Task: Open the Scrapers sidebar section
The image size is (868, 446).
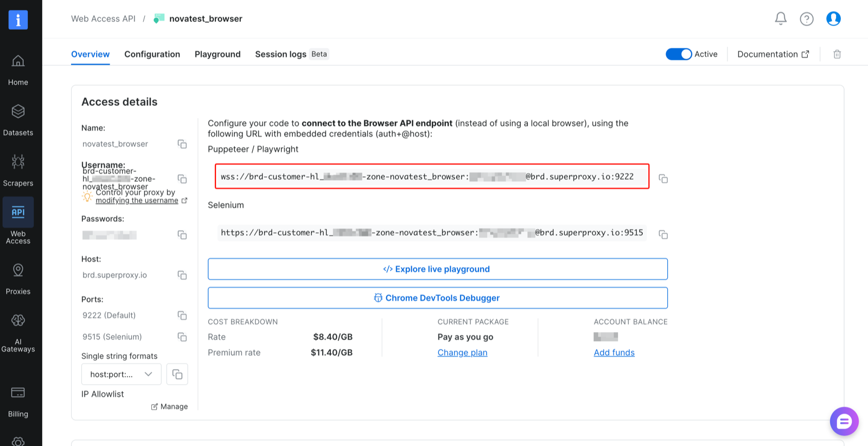Action: (18, 171)
